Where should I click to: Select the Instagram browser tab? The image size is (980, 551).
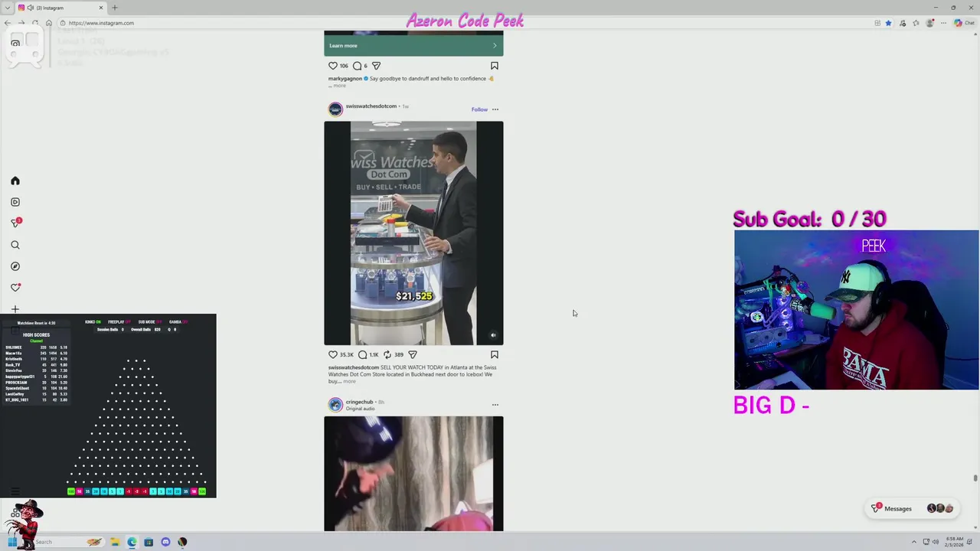click(61, 8)
